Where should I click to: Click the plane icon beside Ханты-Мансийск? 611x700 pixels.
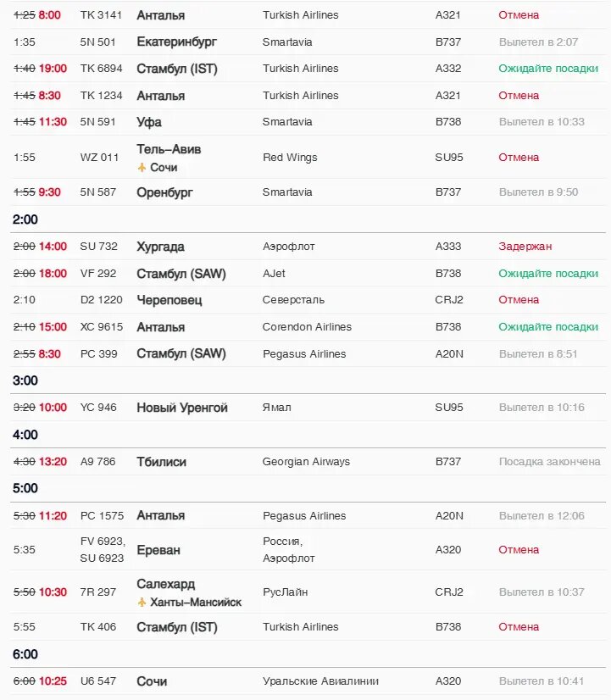point(142,603)
